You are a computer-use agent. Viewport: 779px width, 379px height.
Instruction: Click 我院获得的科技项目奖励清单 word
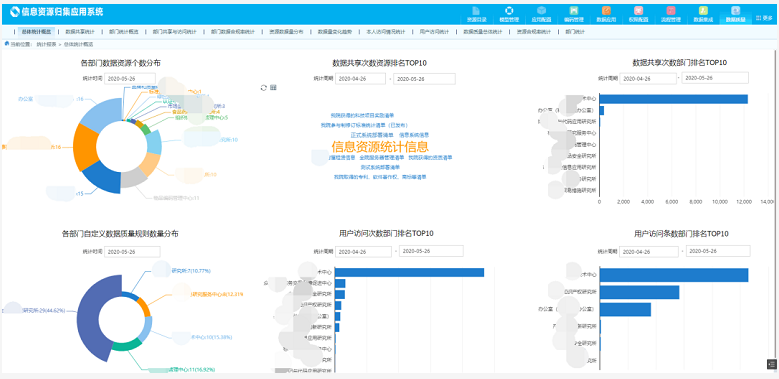click(x=362, y=115)
